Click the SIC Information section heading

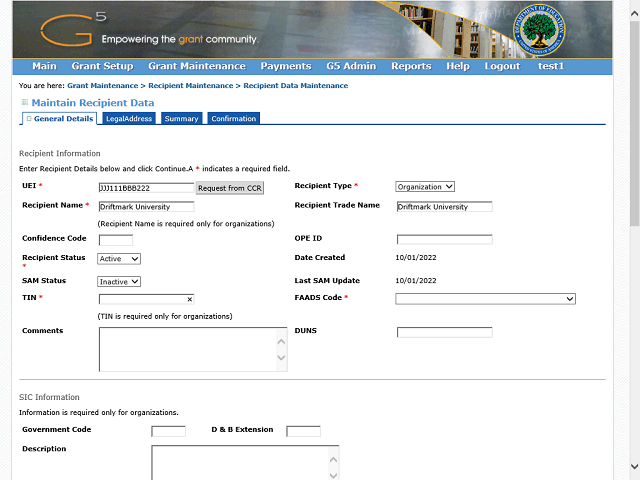49,397
